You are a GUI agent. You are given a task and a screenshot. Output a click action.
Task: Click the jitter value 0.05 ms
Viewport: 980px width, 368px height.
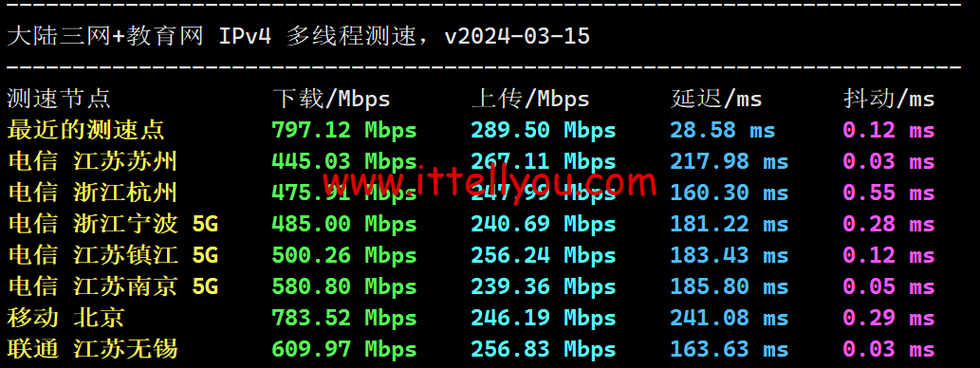point(889,286)
